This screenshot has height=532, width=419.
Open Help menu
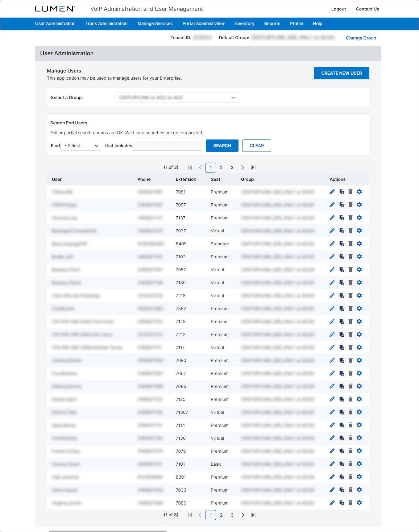point(317,23)
